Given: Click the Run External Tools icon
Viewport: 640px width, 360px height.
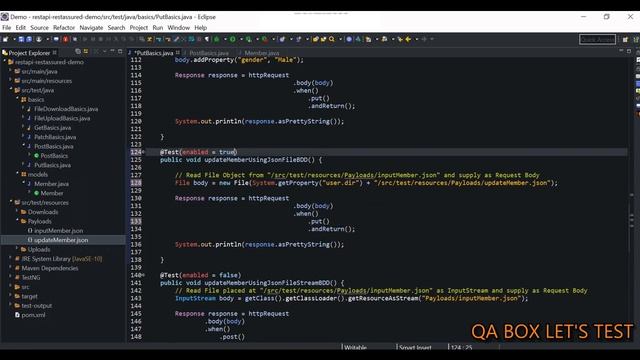Looking at the screenshot, I should (264, 39).
